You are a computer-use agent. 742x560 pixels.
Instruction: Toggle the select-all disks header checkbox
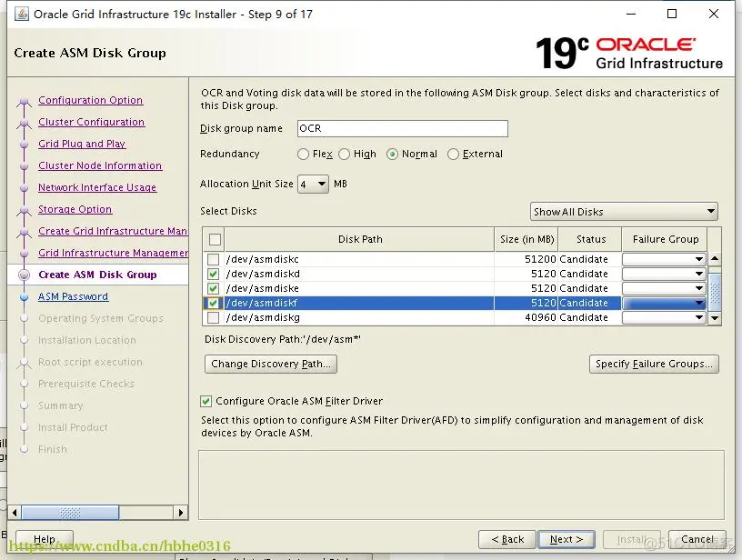coord(215,239)
